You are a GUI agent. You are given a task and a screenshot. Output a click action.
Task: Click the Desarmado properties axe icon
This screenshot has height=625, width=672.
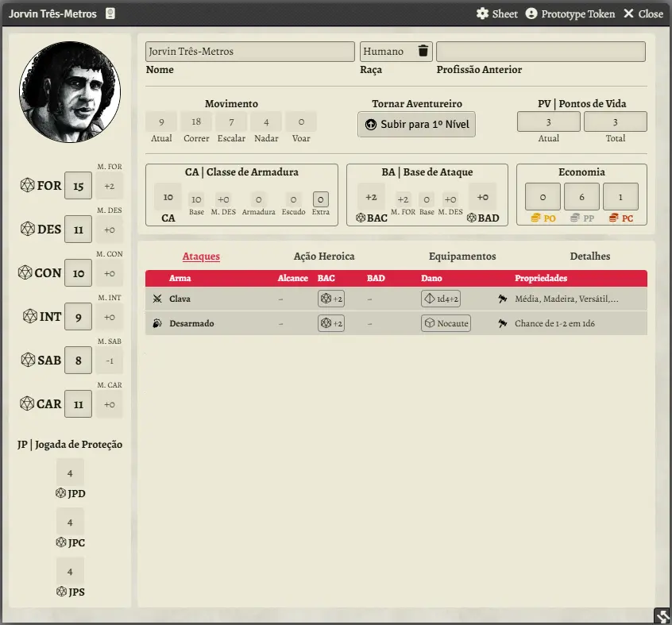tap(503, 323)
